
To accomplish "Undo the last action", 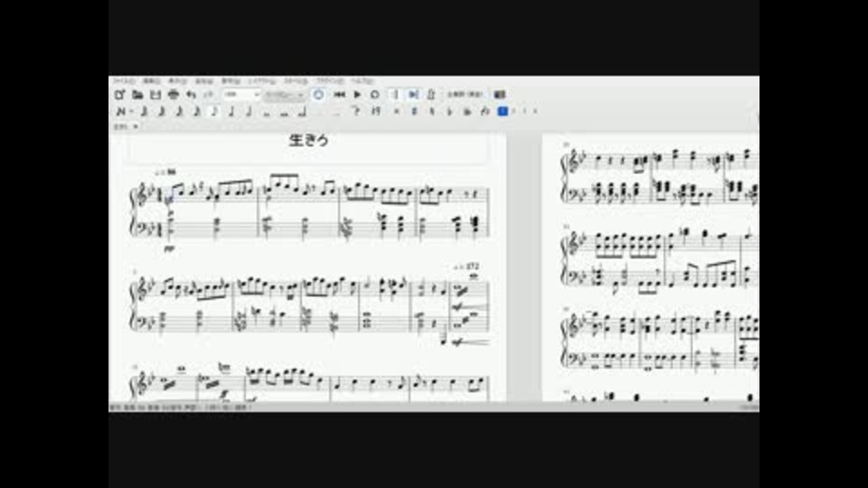I will 191,95.
